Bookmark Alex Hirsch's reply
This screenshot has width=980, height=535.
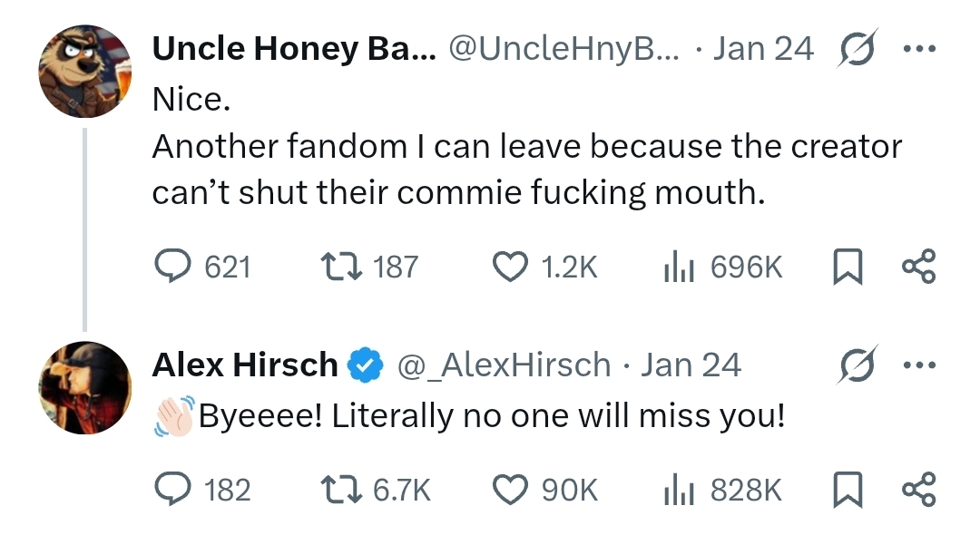(846, 490)
